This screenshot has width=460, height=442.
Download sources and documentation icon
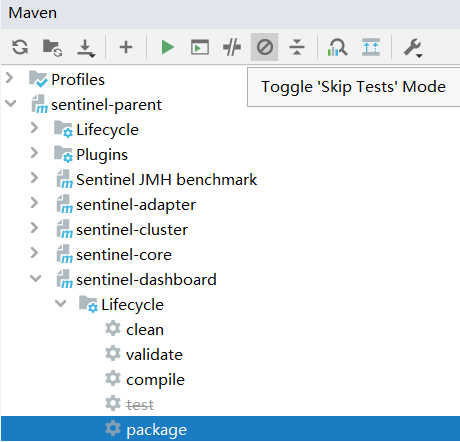[86, 48]
